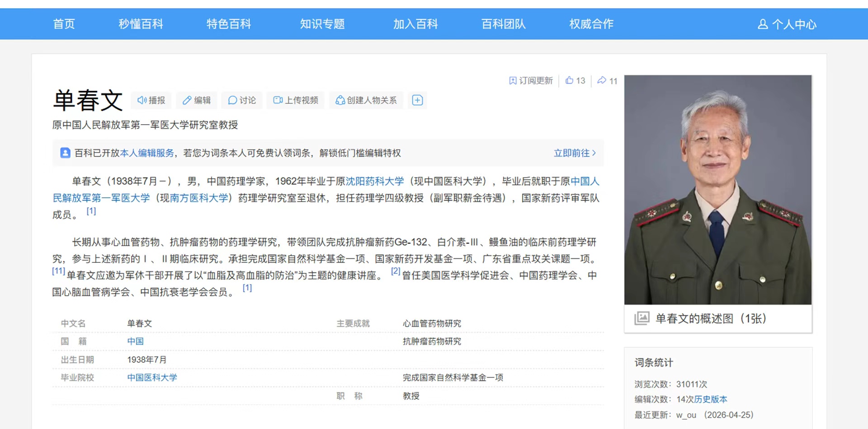Click the 教授 value in 职称 row
The image size is (868, 429).
click(x=411, y=396)
